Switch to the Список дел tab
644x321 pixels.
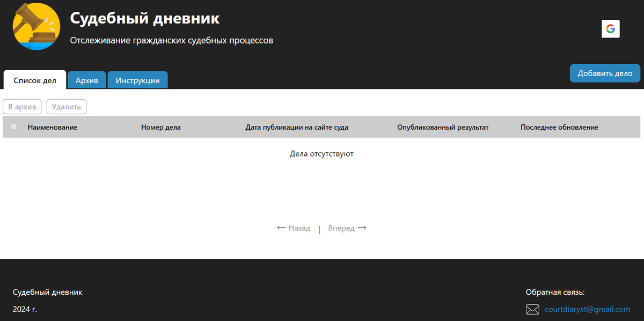point(35,80)
